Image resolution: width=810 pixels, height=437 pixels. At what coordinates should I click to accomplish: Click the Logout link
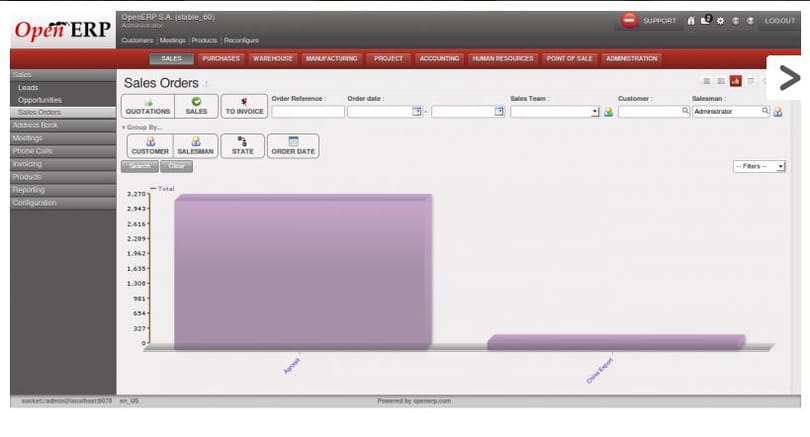(x=780, y=21)
